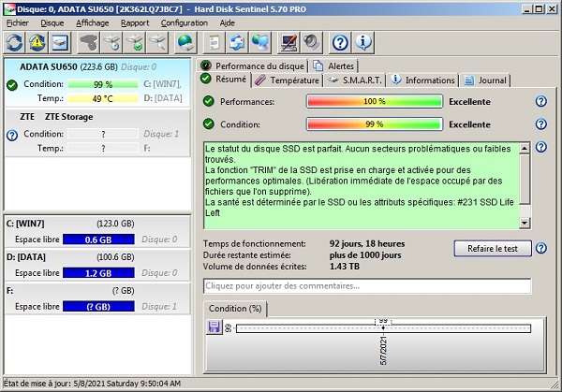Click the Refaire le test button
Screen dimensions: 562x392
pyautogui.click(x=493, y=249)
